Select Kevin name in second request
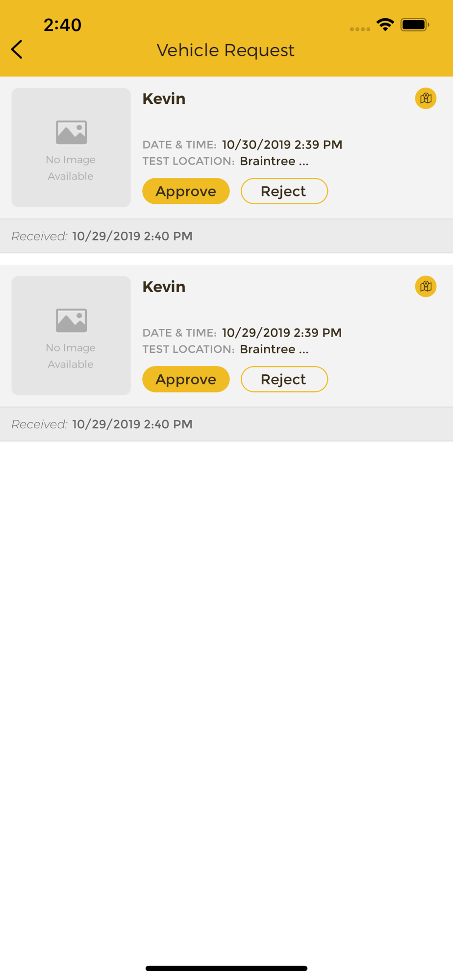453x980 pixels. pos(164,287)
